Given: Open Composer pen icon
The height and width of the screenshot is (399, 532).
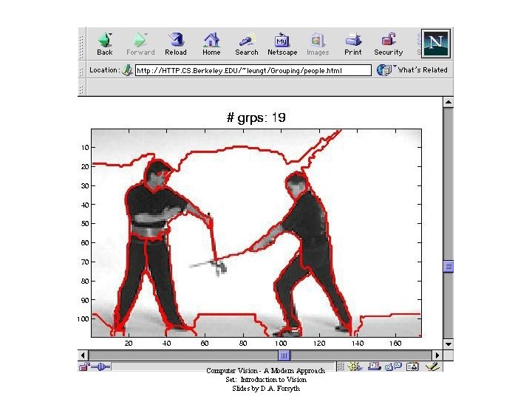Looking at the screenshot, I should (x=432, y=366).
